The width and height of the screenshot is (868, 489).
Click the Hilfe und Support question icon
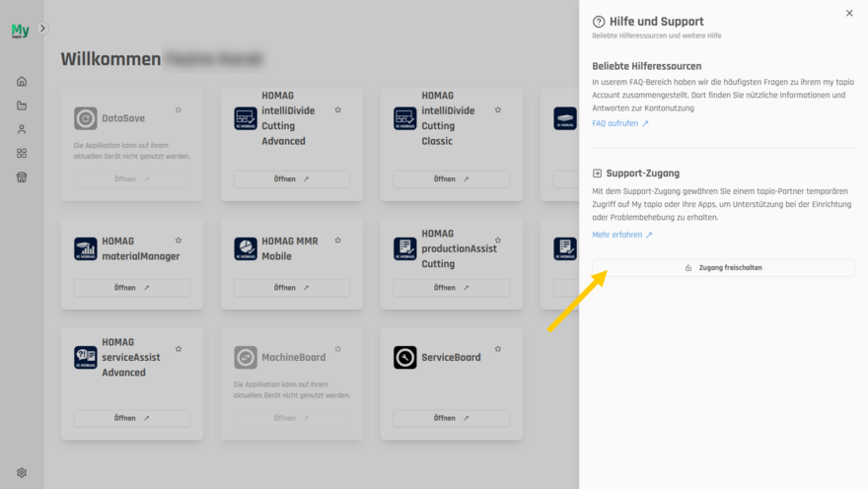tap(599, 22)
